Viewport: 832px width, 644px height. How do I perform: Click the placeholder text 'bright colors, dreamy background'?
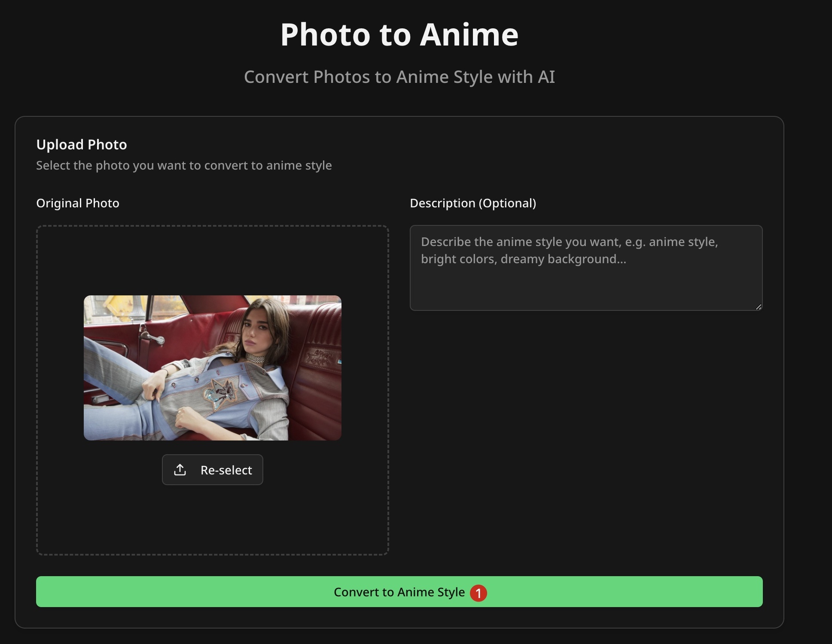tap(523, 259)
